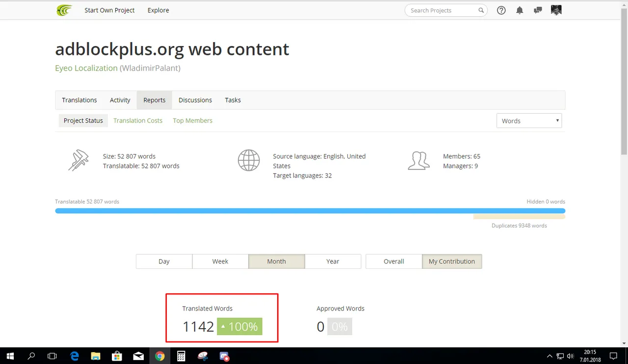Click 'Managers: 9' text
The height and width of the screenshot is (364, 628).
[460, 166]
